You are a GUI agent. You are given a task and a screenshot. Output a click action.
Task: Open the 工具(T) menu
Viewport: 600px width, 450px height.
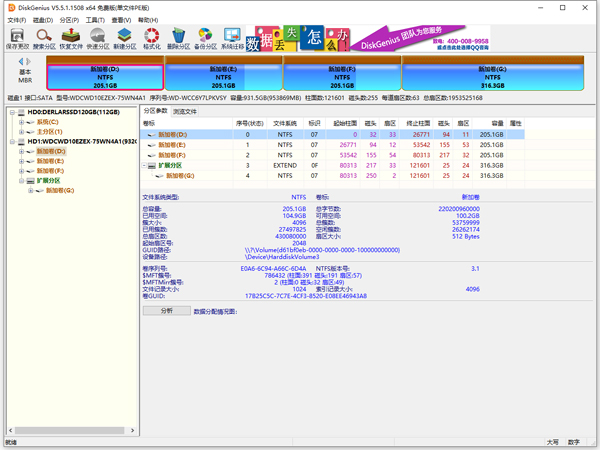(x=95, y=20)
